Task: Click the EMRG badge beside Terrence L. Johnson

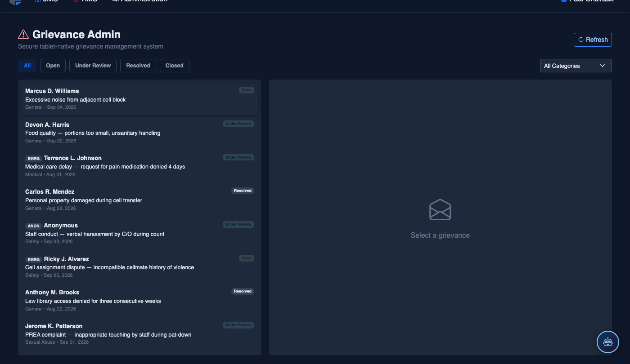Action: click(x=34, y=159)
